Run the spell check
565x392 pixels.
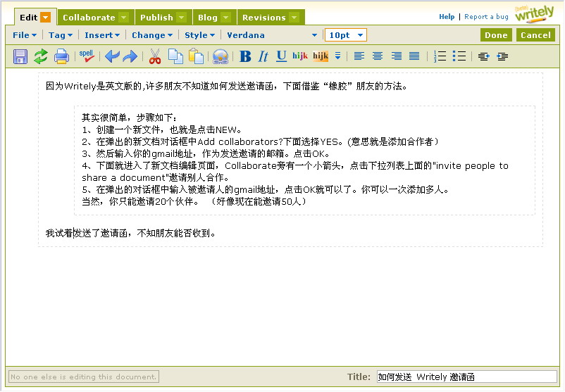pos(87,56)
